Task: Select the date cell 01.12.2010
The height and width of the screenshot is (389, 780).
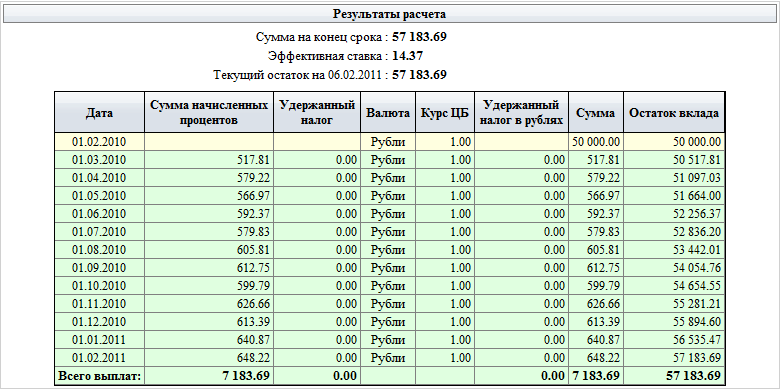Action: click(99, 321)
